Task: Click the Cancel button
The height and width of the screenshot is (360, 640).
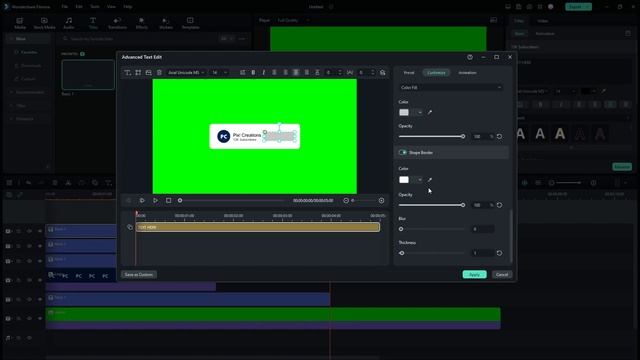Action: 502,274
